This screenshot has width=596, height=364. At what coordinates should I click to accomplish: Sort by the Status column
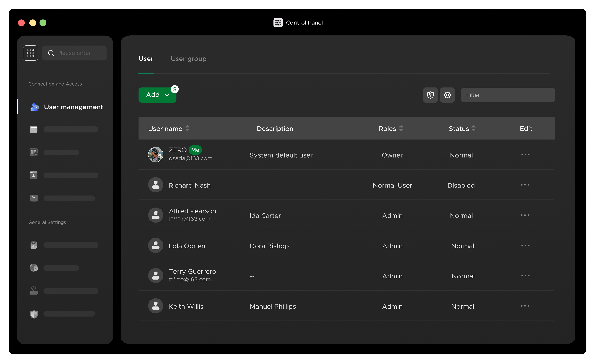(x=473, y=128)
